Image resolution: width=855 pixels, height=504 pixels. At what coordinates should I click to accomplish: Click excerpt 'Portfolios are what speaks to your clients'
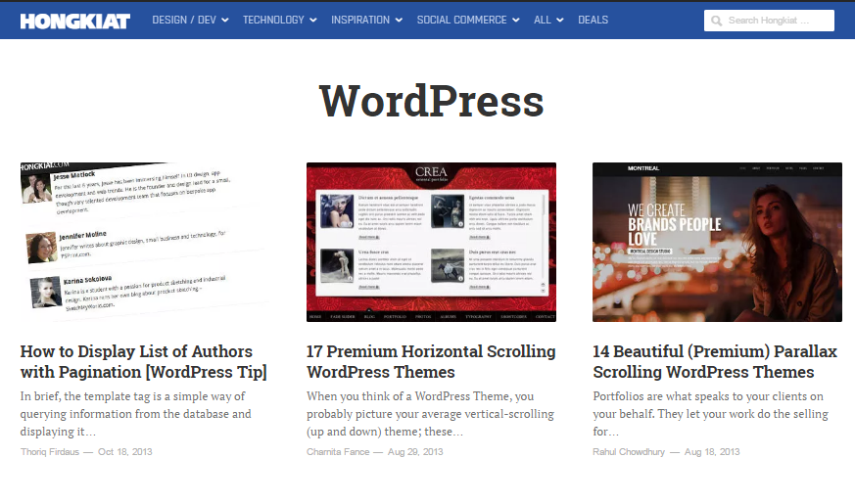pyautogui.click(x=710, y=414)
